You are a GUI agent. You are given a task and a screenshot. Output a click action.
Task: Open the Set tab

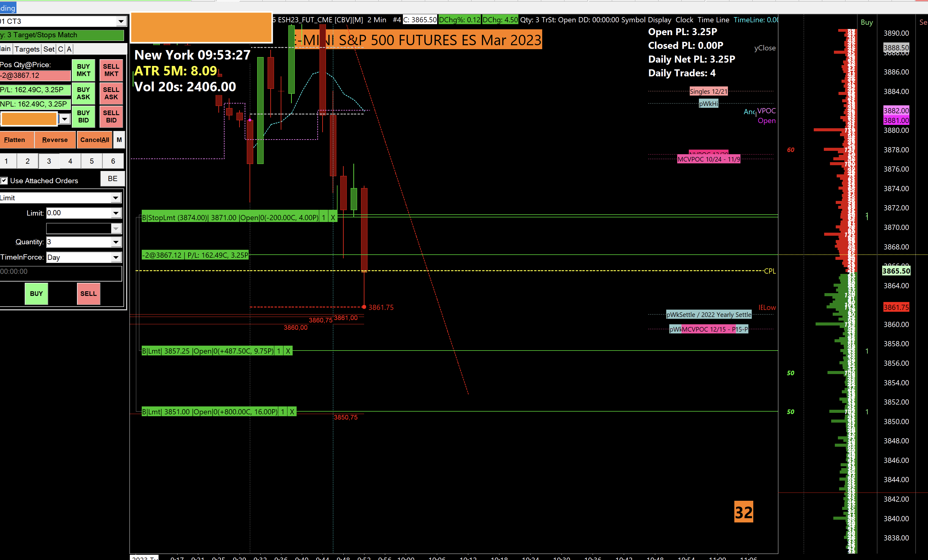(x=49, y=49)
